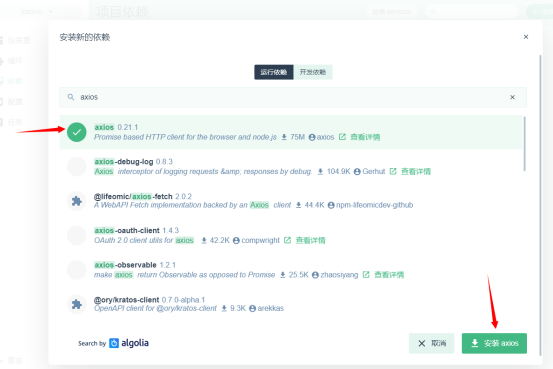Select the @ory/kratos-client puzzle icon

77,304
